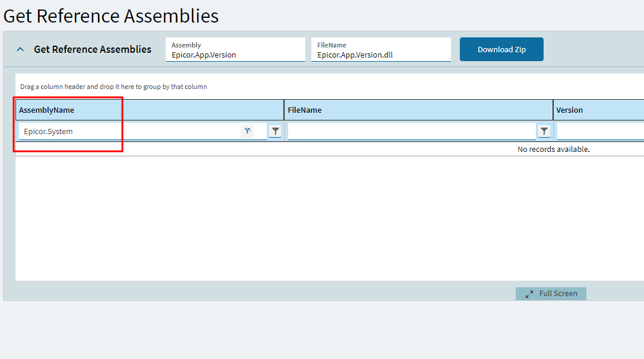Click the 'Drag a column header' grouping hint
Screen dimensions: 644x359
pos(113,87)
